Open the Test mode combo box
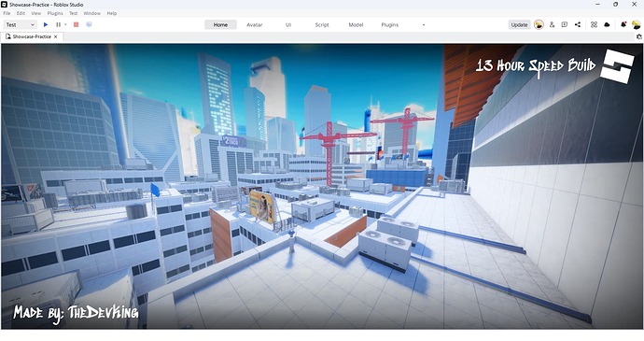 tap(21, 24)
